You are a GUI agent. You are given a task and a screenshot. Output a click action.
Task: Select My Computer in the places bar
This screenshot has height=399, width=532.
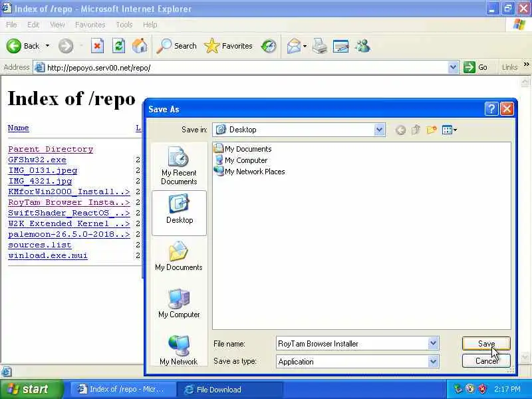tap(179, 304)
